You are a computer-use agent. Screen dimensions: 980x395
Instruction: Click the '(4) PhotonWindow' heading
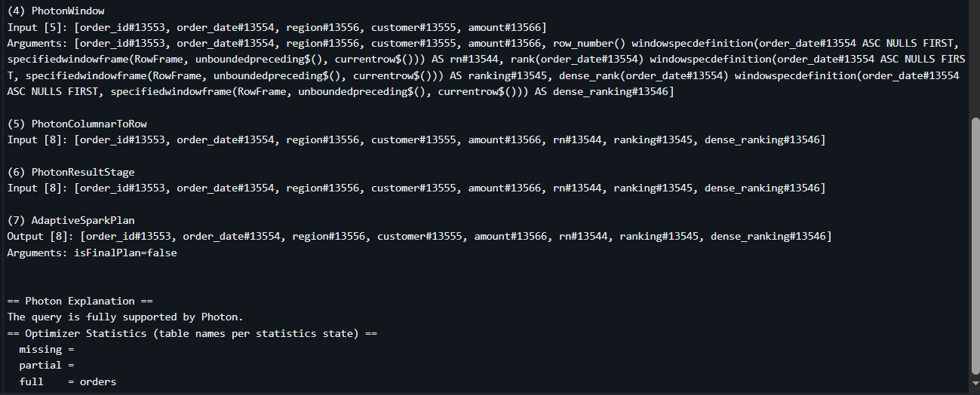[56, 11]
